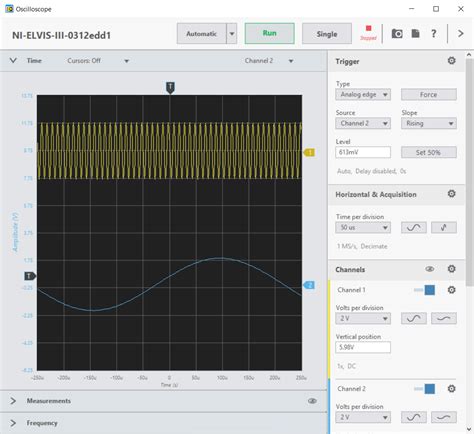Click side panel scroll down arrow
Image resolution: width=474 pixels, height=434 pixels.
tap(469, 429)
